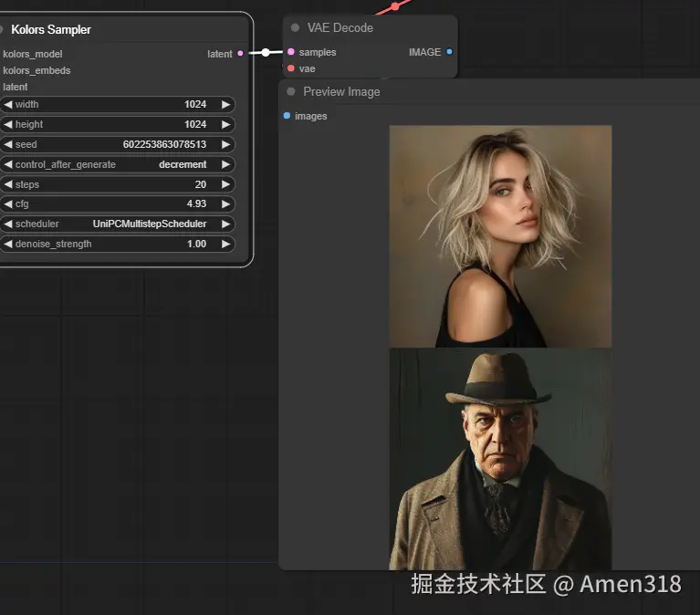Click the IMAGE output port on VAE Decode
700x615 pixels.
tap(449, 53)
